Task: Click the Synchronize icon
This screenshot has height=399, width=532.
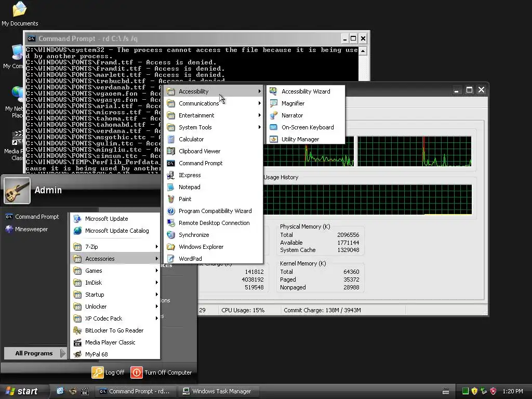Action: pyautogui.click(x=171, y=235)
